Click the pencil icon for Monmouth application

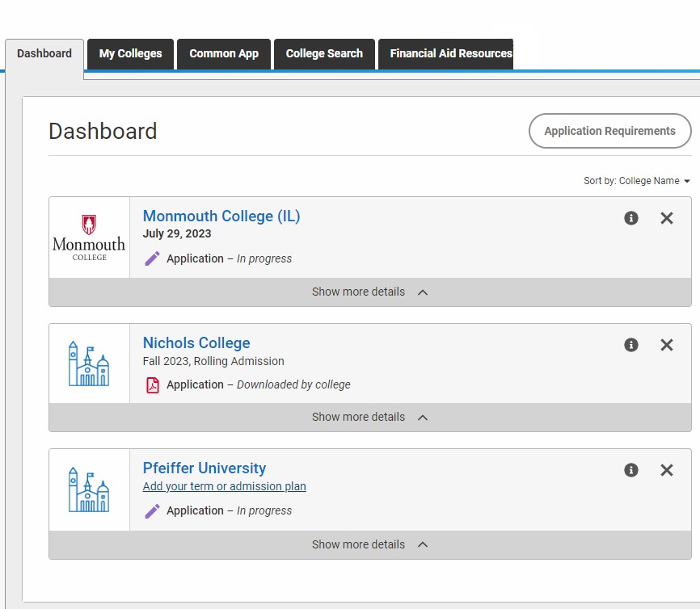click(x=152, y=258)
